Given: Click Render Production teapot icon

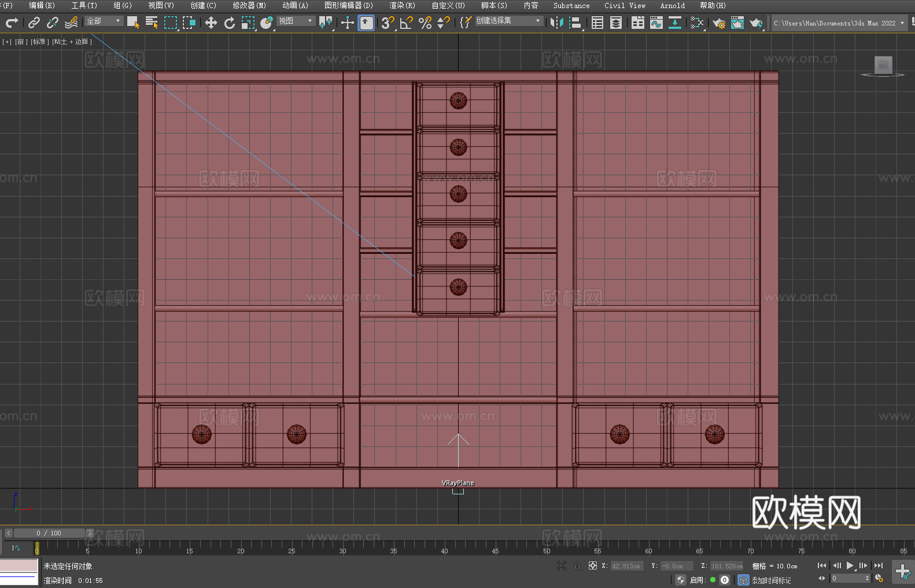Looking at the screenshot, I should click(x=756, y=23).
